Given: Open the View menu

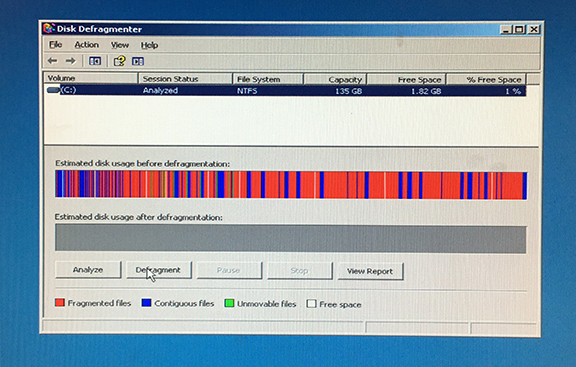Looking at the screenshot, I should [x=120, y=45].
